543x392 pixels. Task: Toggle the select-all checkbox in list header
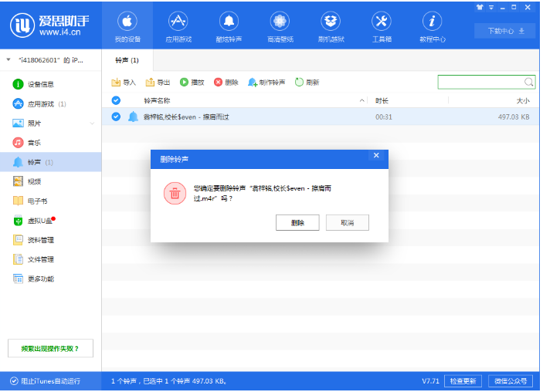[x=116, y=100]
